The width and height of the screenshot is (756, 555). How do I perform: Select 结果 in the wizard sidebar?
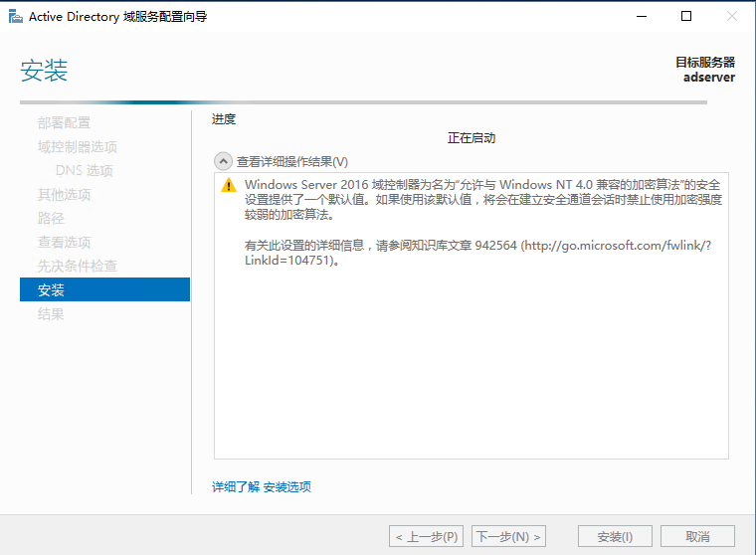tap(51, 314)
